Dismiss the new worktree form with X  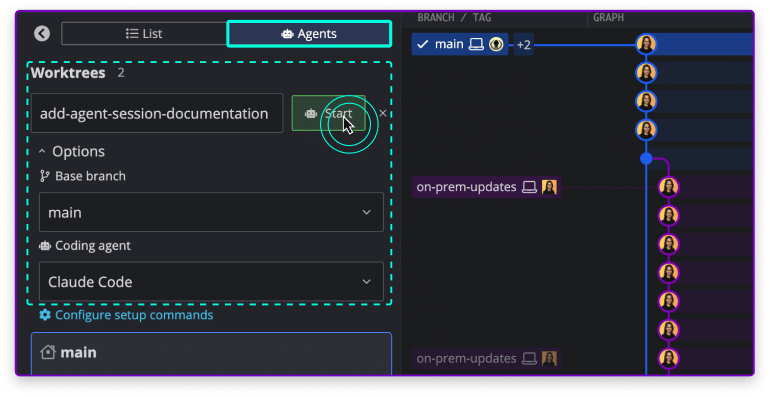pyautogui.click(x=383, y=113)
